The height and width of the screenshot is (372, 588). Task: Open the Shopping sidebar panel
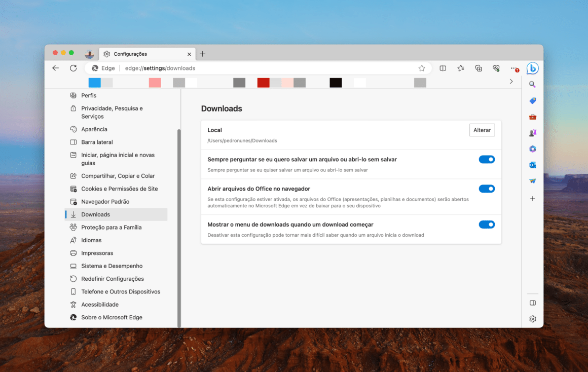click(x=532, y=100)
